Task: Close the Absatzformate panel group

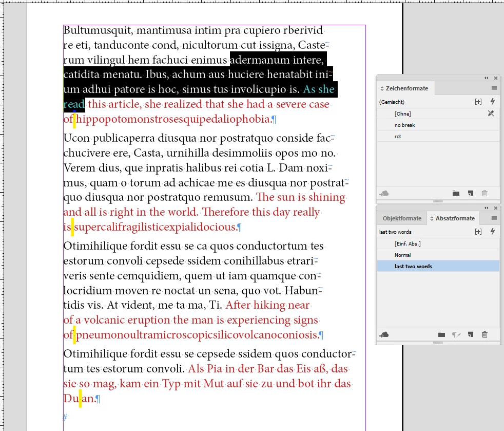Action: [x=496, y=208]
